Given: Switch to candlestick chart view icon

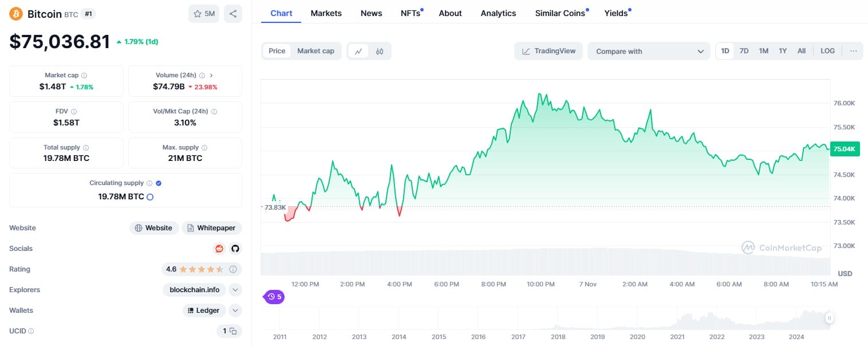Looking at the screenshot, I should pos(380,51).
